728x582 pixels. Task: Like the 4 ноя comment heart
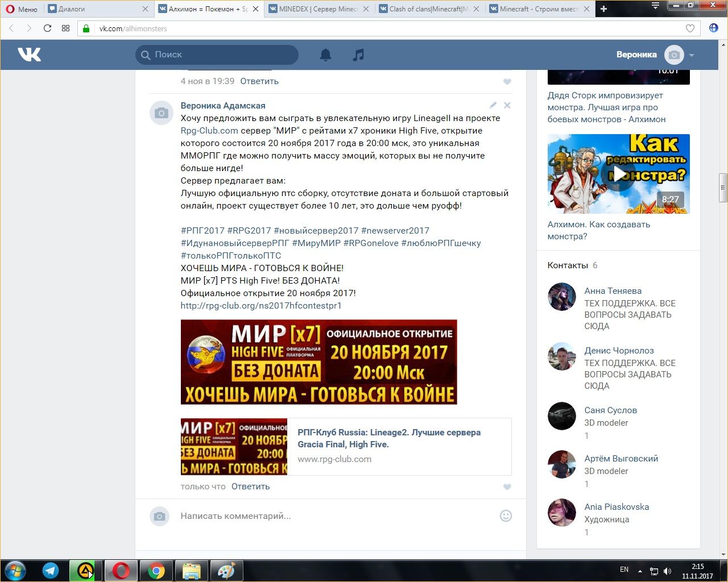(507, 82)
